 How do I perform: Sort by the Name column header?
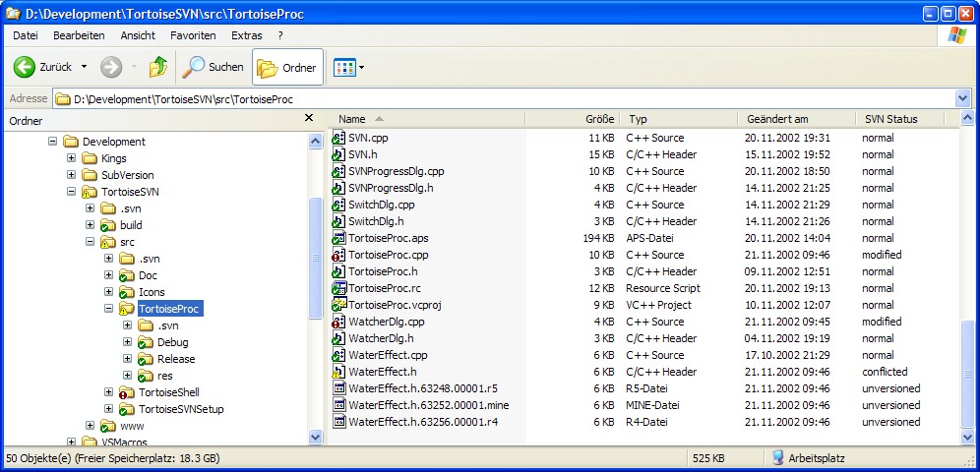pyautogui.click(x=427, y=119)
